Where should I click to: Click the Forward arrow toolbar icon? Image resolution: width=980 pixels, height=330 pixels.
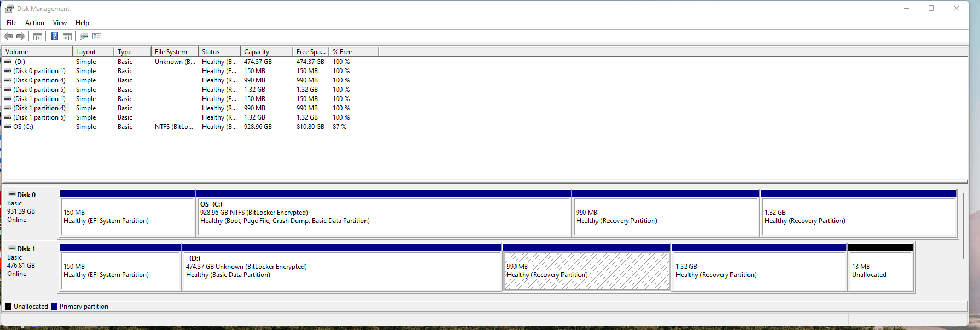(x=21, y=36)
